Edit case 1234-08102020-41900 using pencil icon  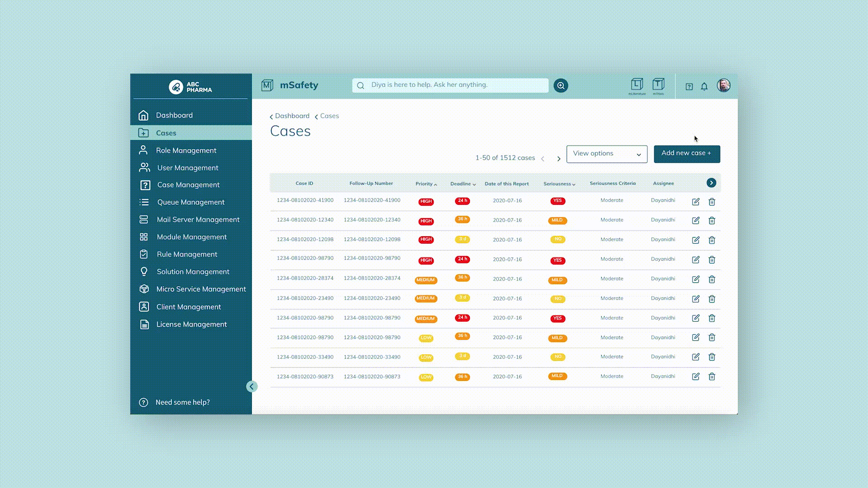pos(695,202)
